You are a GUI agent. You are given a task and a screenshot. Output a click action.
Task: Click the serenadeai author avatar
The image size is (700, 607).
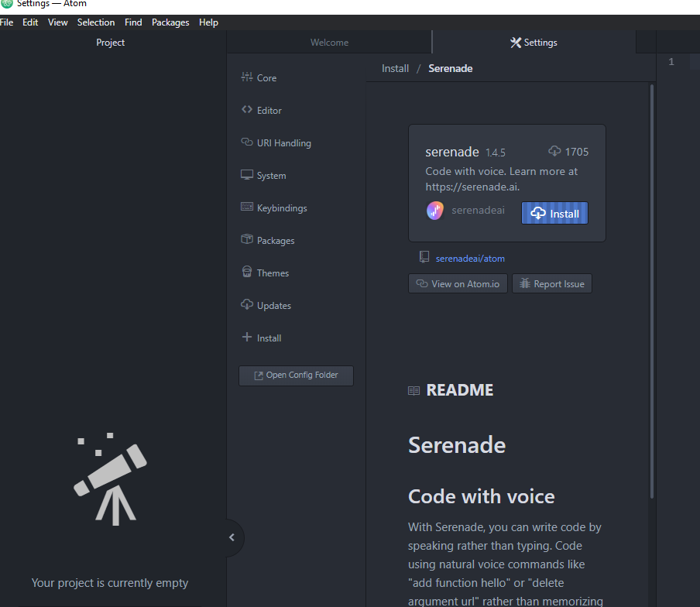435,211
